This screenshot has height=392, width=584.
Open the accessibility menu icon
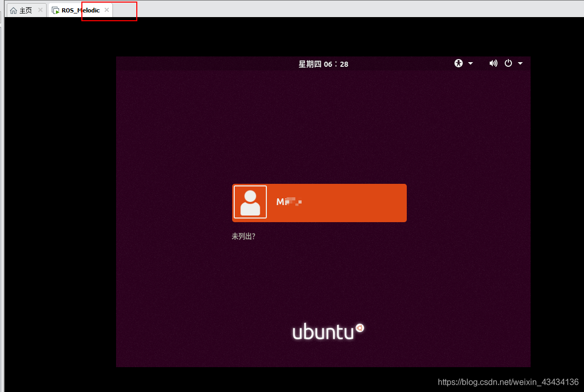point(459,63)
